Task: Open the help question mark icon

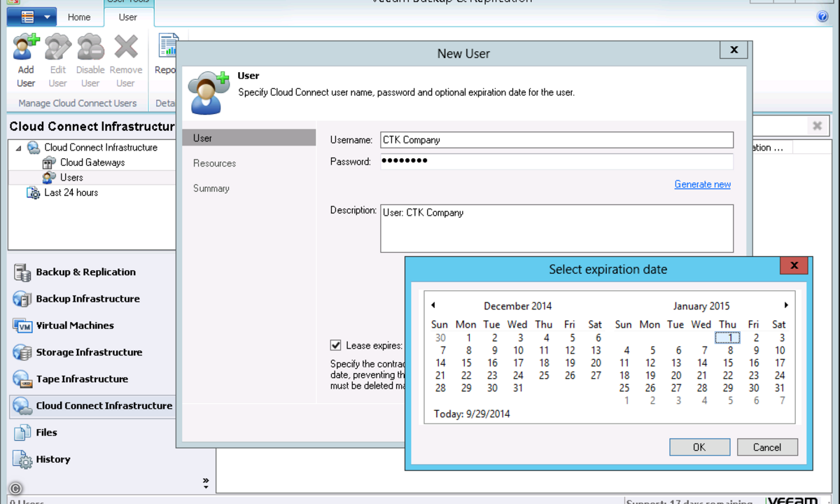Action: click(x=822, y=17)
